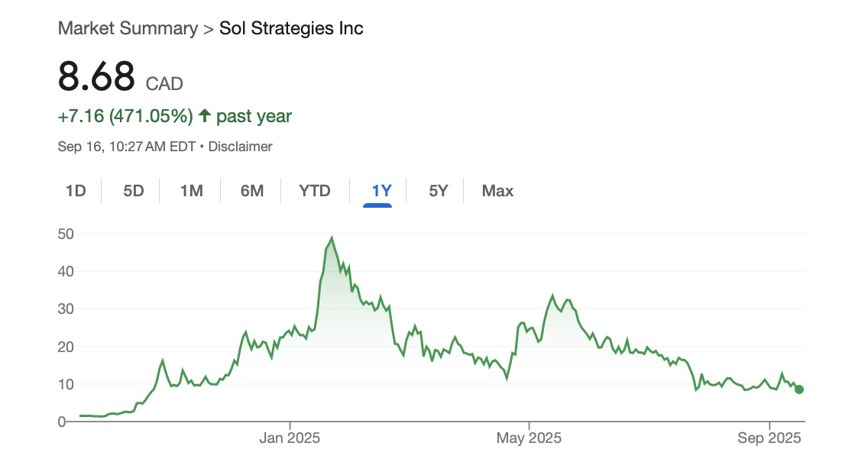The image size is (868, 459).
Task: Switch chart to 5Y range
Action: click(x=438, y=191)
